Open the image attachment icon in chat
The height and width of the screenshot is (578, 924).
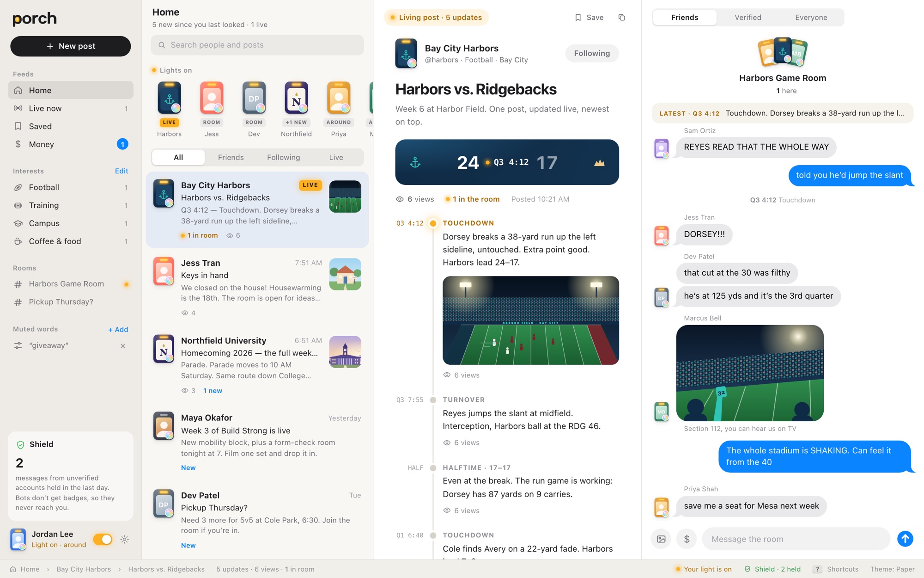click(x=661, y=539)
